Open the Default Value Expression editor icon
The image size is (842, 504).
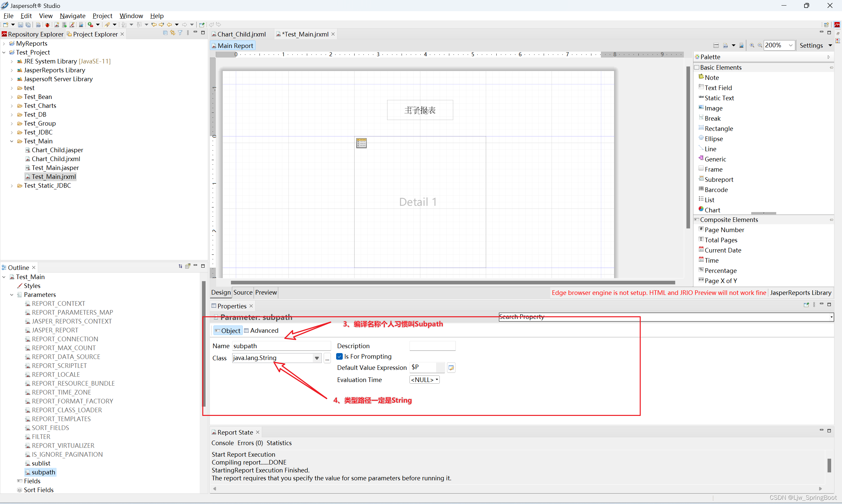click(x=451, y=368)
